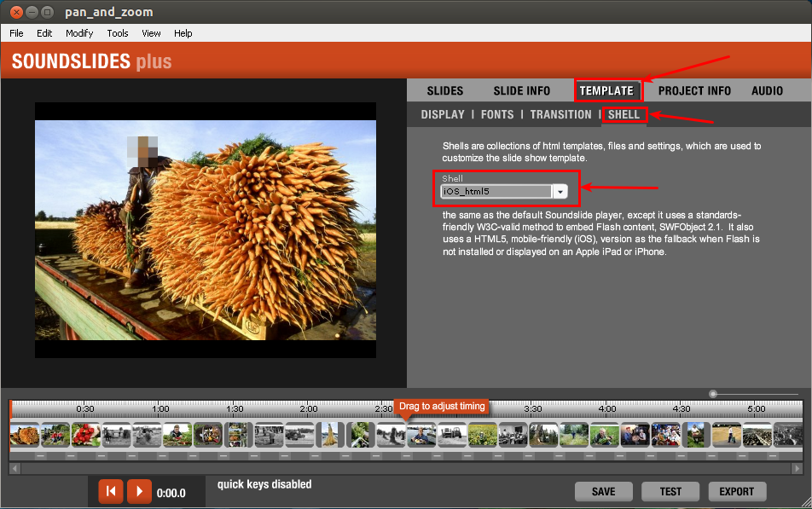This screenshot has width=812, height=509.
Task: Open the AUDIO tab
Action: pyautogui.click(x=767, y=90)
